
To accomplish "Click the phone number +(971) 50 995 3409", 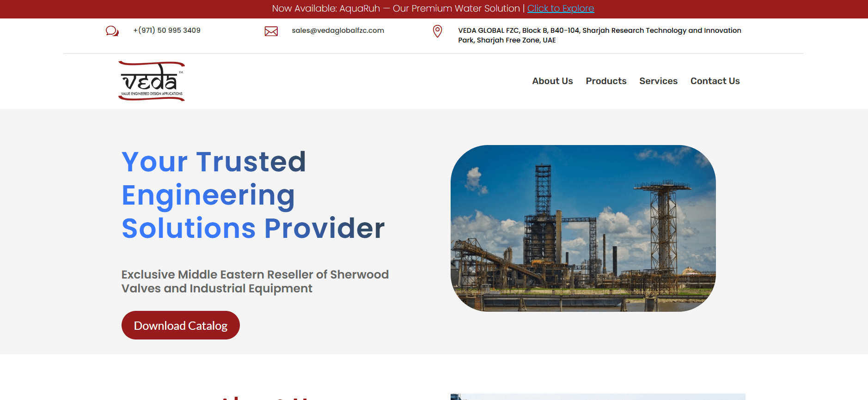I will (x=167, y=30).
